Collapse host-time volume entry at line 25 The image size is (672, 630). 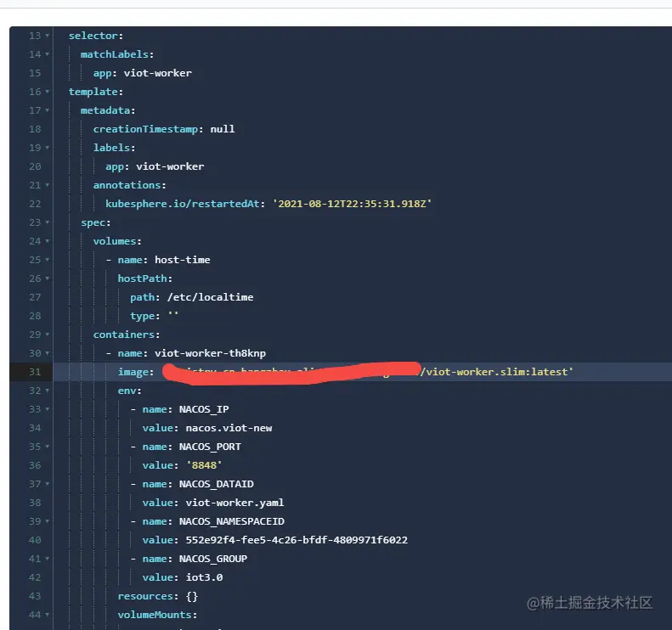(47, 260)
